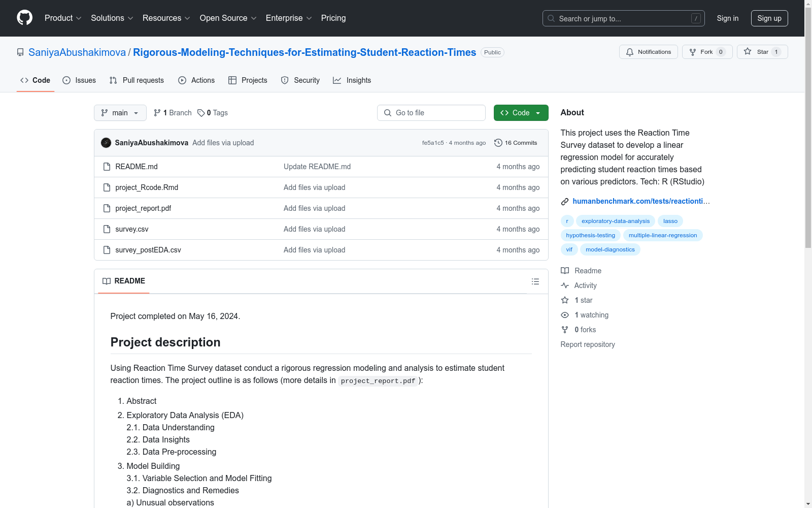Open the multiple-linear-regression topic tag

pos(663,235)
